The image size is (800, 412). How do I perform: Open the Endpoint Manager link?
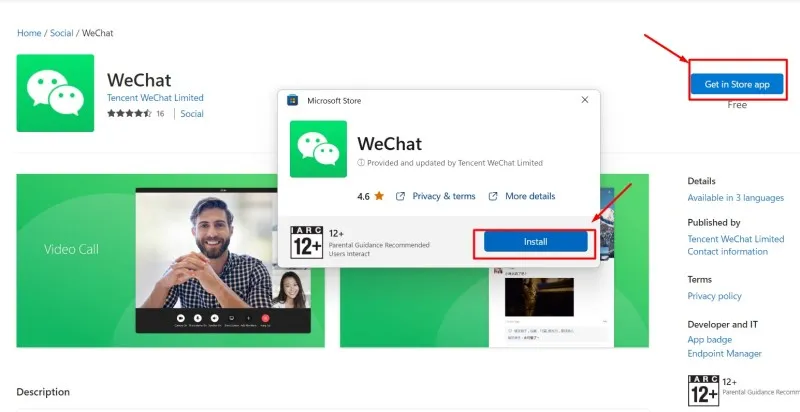click(x=724, y=353)
